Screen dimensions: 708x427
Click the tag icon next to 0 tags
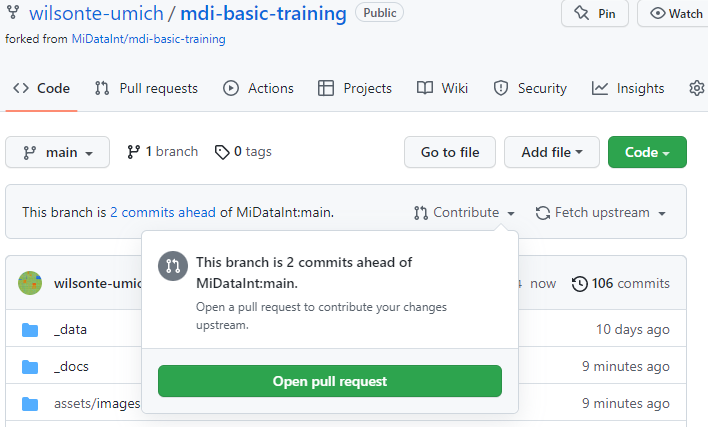point(222,152)
